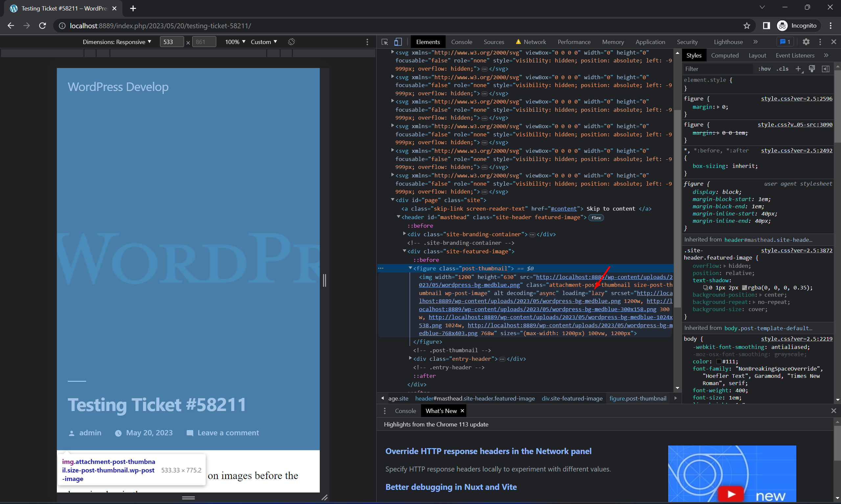Open Dimensions: Responsive dropdown
This screenshot has width=841, height=504.
[117, 42]
